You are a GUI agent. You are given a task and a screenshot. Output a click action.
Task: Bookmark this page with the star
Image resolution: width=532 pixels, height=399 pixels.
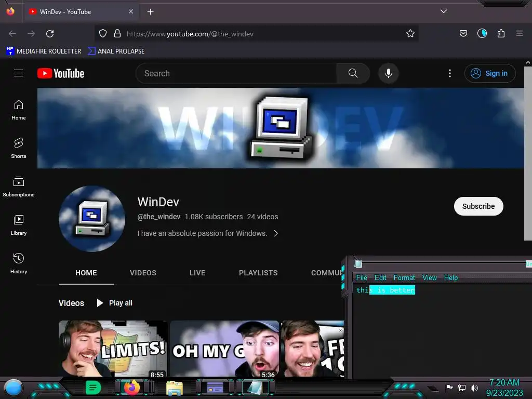pyautogui.click(x=410, y=34)
